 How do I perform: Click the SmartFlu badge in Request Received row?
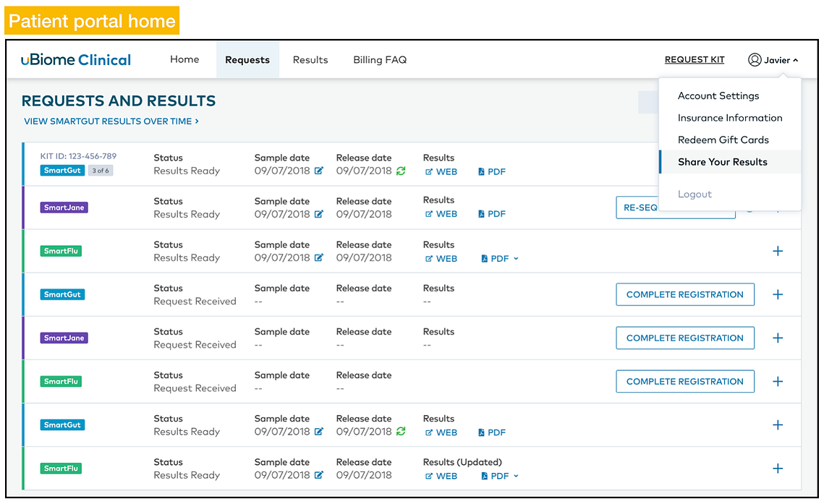point(61,381)
